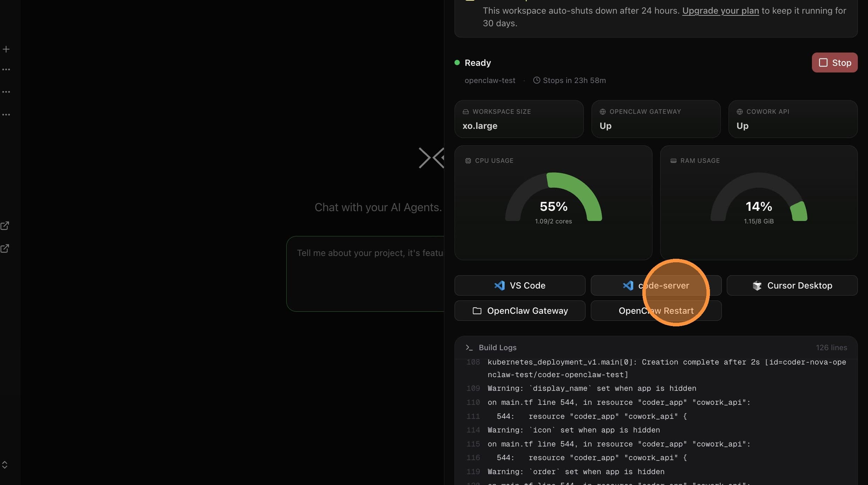
Task: Open the first ellipsis menu in sidebar
Action: (6, 69)
